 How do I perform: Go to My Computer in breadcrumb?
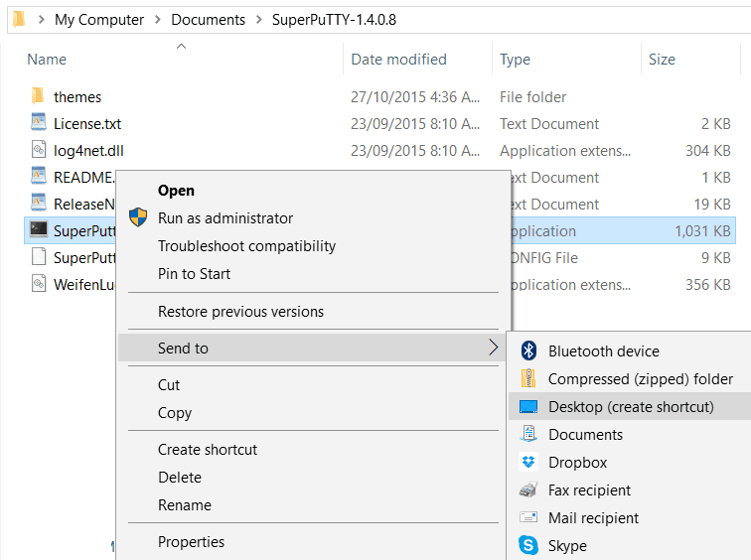99,20
